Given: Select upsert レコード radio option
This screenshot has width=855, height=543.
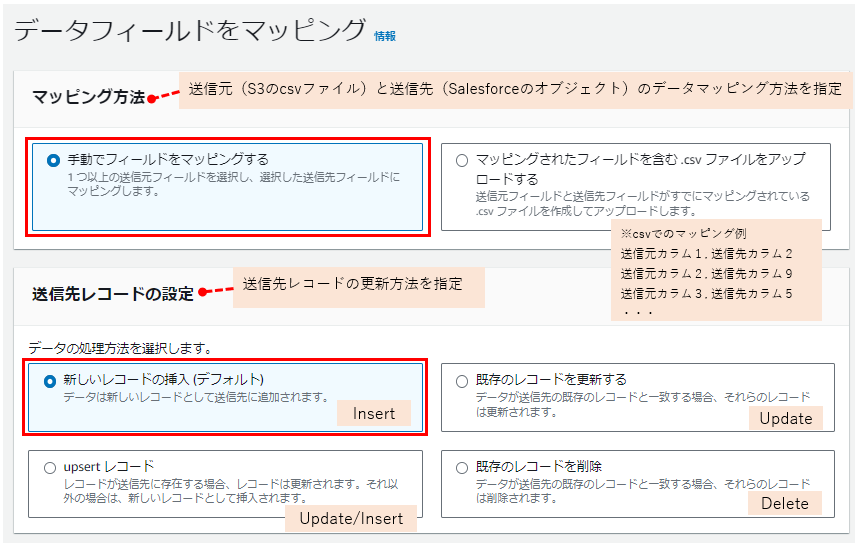Looking at the screenshot, I should click(50, 468).
